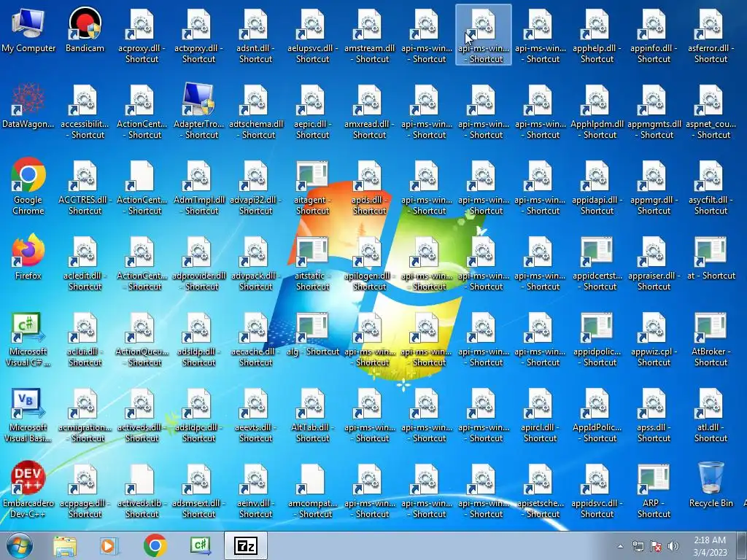
Task: Open the volume speaker tray icon
Action: 673,547
